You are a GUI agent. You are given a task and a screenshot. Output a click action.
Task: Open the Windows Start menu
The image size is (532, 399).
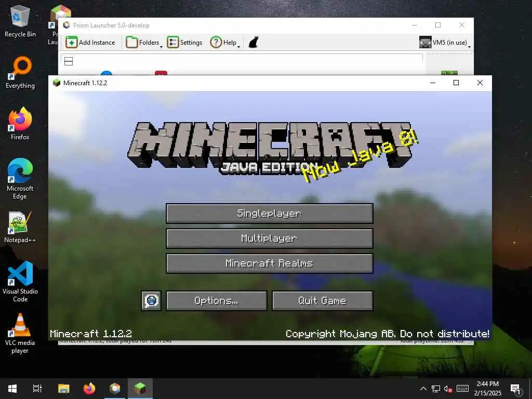pos(12,389)
